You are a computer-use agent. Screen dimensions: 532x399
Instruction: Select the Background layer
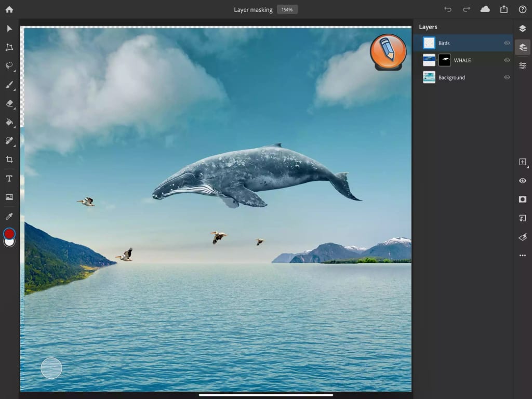pyautogui.click(x=451, y=77)
